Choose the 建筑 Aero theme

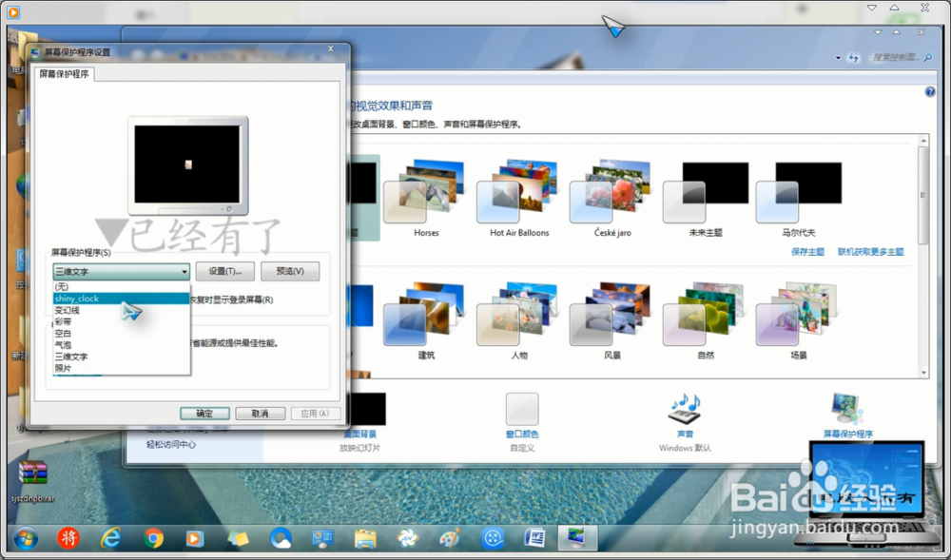[426, 320]
